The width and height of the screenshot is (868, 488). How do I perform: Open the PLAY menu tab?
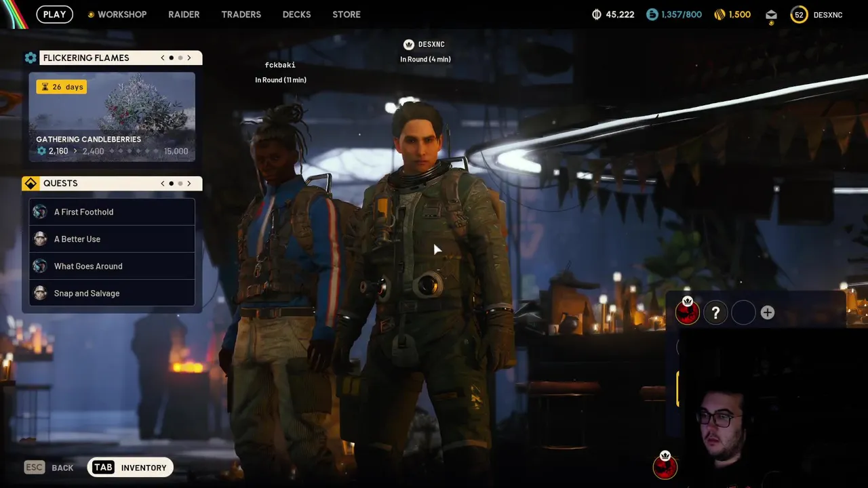pos(54,14)
